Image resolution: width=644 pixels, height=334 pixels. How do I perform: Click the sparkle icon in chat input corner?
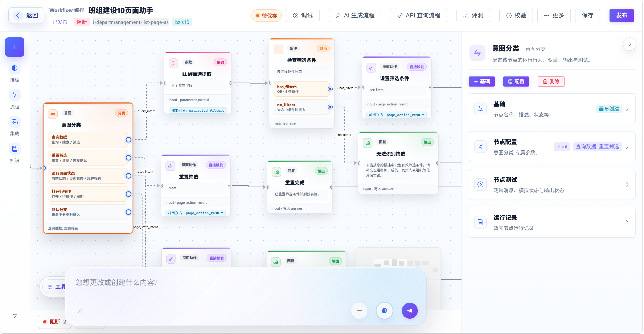coord(80,311)
